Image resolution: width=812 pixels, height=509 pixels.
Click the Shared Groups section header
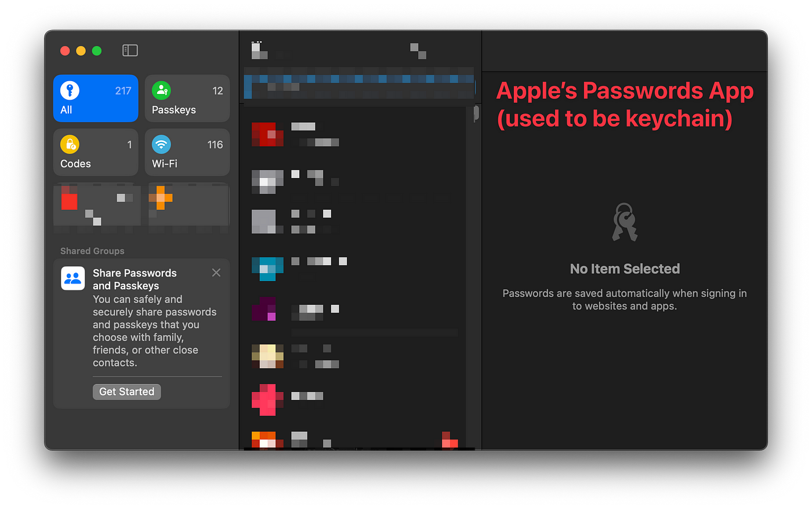92,251
